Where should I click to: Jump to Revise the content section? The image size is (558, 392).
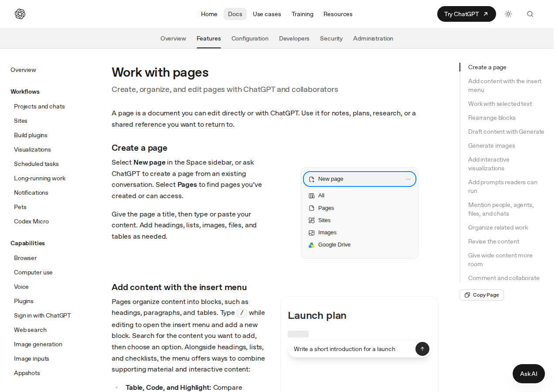pyautogui.click(x=493, y=241)
